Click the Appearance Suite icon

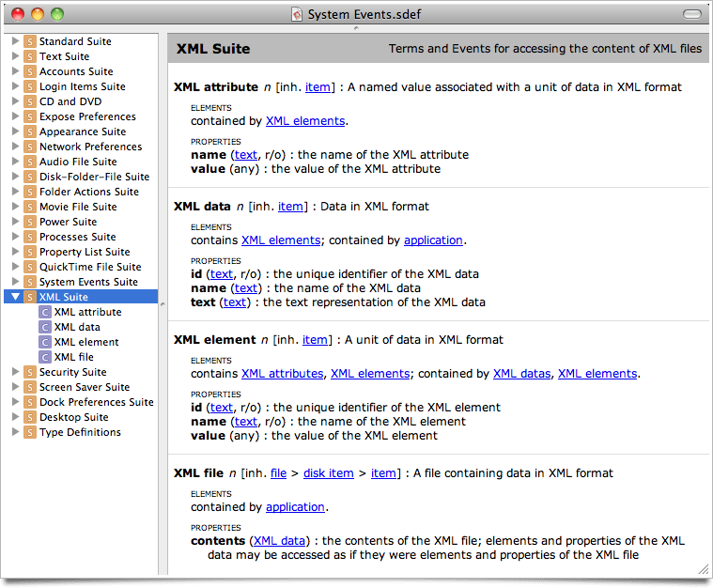(x=29, y=132)
